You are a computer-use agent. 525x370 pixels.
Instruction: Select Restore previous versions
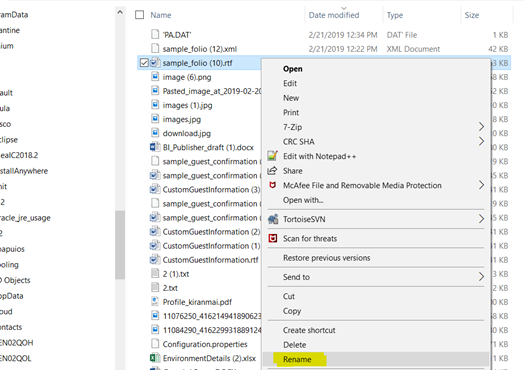327,257
